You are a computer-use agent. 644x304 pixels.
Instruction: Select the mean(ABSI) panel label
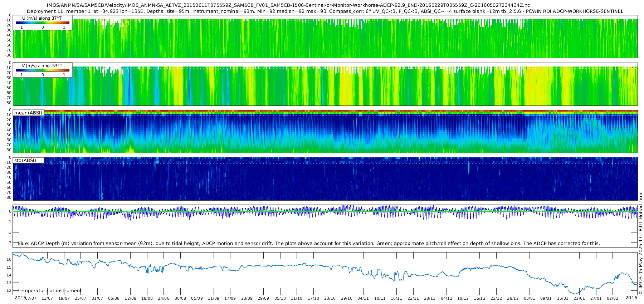28,113
